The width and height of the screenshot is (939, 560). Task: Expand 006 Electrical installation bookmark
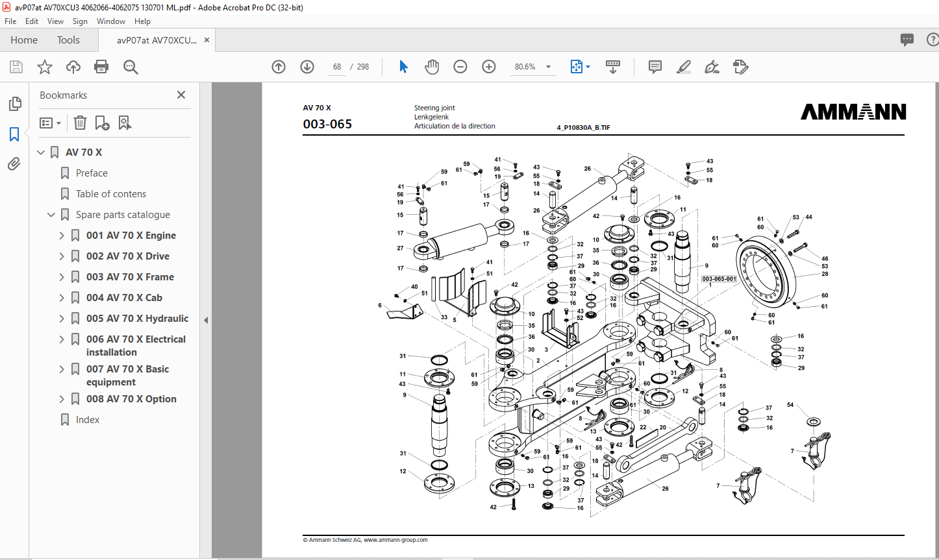(62, 339)
